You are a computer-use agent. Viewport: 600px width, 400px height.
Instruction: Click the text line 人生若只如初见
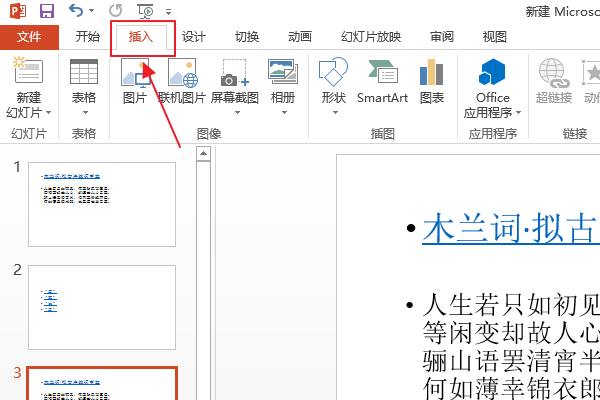point(511,305)
